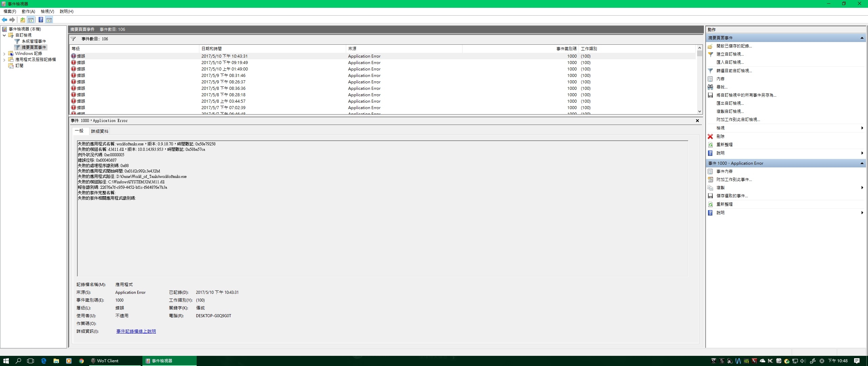Click the 儲存選取的事件 save icon
The image size is (868, 366).
pos(710,196)
